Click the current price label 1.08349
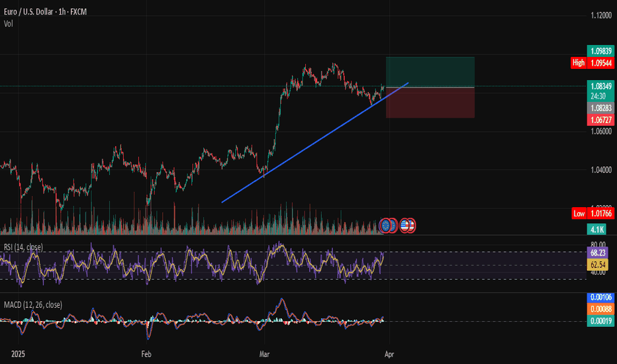The width and height of the screenshot is (617, 364). [x=600, y=86]
